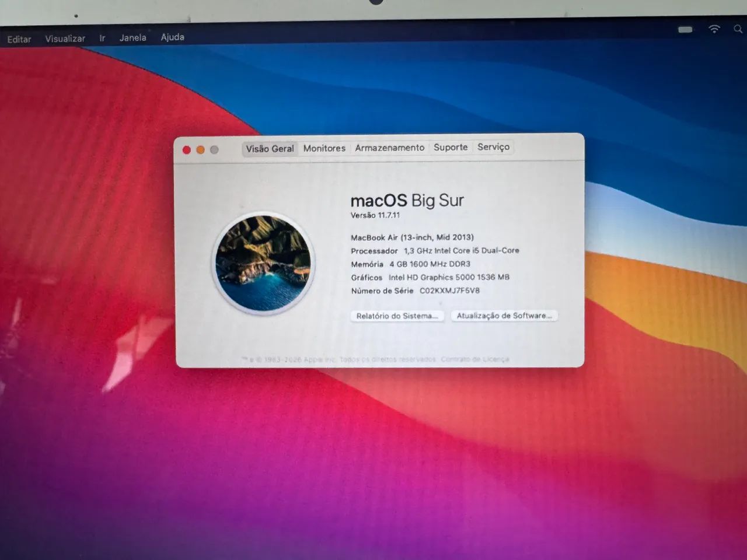Switch to the Armazenamento tab

pos(389,148)
